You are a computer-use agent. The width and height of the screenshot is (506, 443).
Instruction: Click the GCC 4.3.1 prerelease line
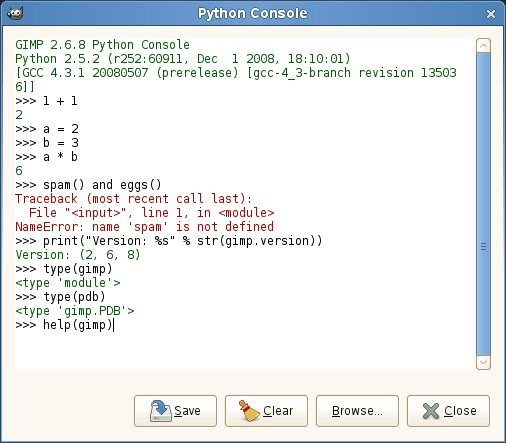tap(236, 80)
